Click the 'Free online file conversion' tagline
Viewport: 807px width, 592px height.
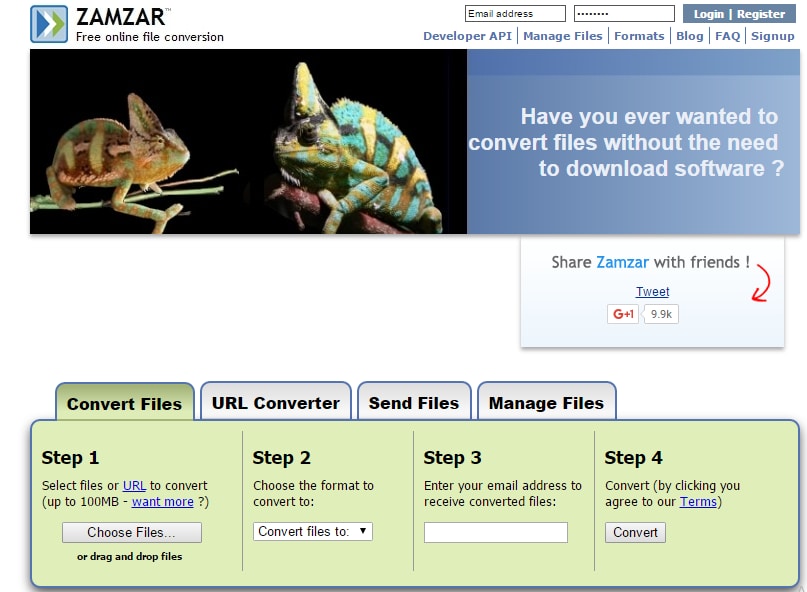(150, 37)
